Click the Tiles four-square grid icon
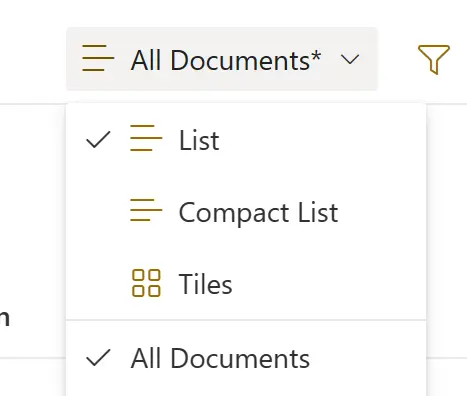 146,283
